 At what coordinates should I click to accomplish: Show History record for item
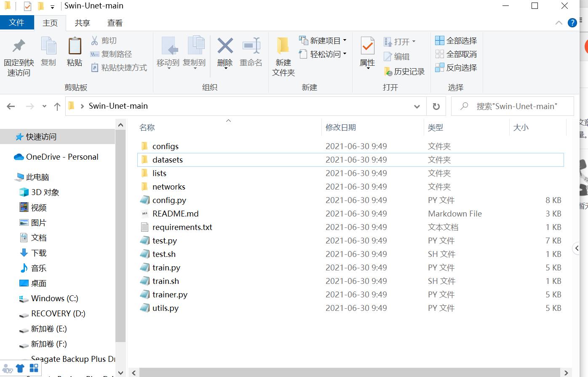404,72
